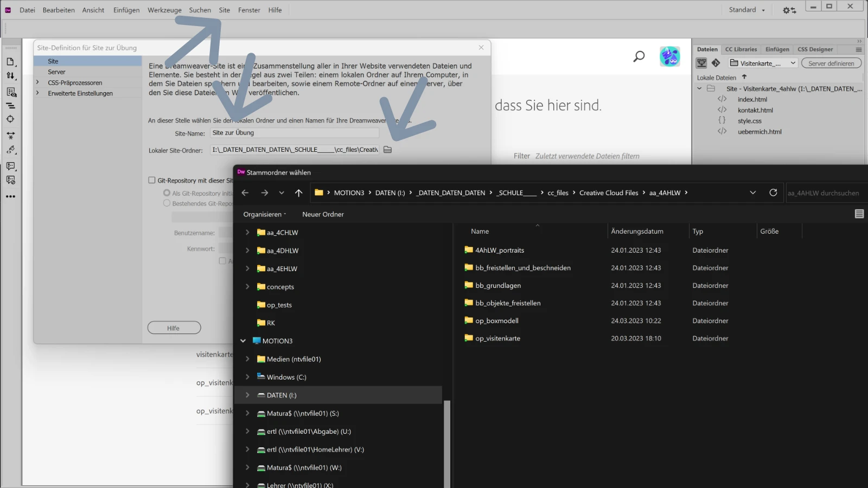Viewport: 868px width, 488px height.
Task: Open the Werkzeuge menu
Action: [x=164, y=10]
